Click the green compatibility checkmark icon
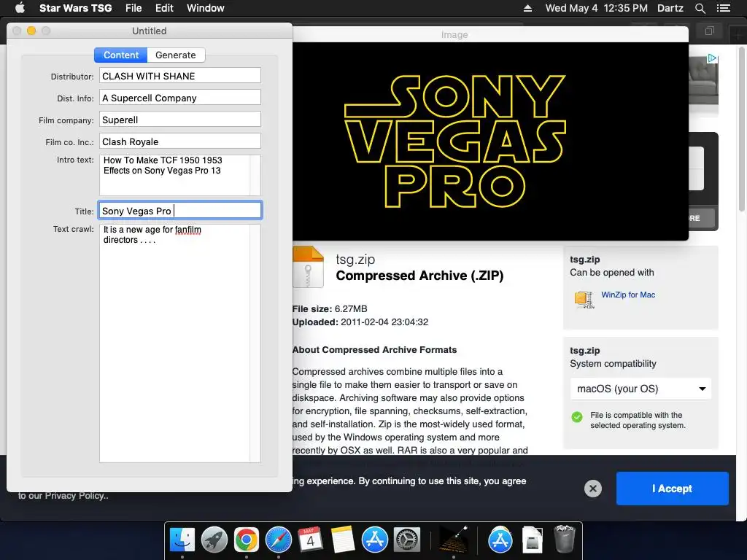The image size is (747, 560). 577,417
